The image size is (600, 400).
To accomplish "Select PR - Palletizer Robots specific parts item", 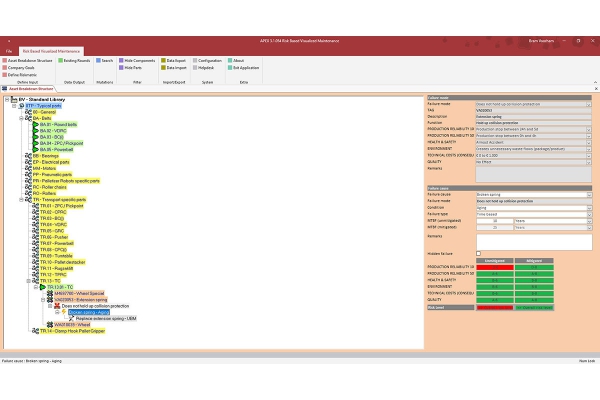I will (66, 181).
